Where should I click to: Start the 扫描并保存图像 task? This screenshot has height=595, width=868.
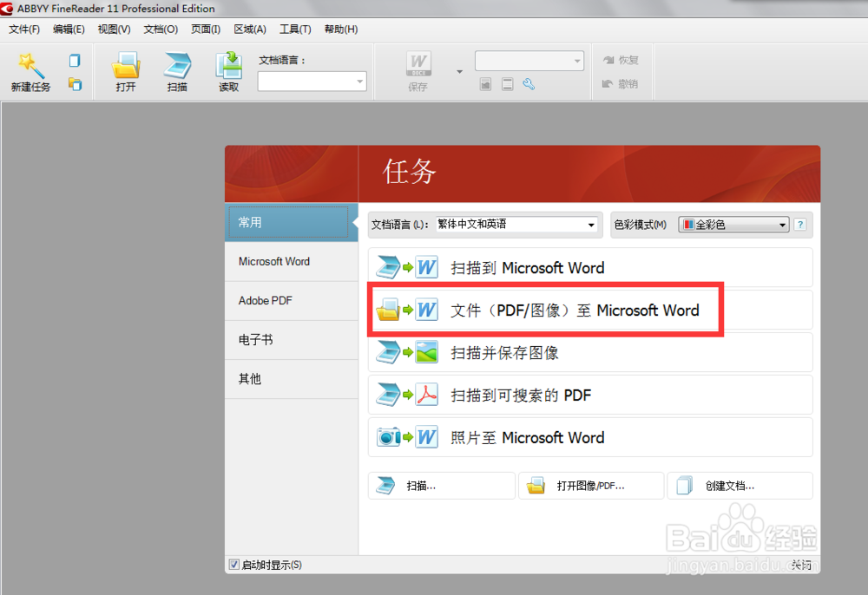click(x=590, y=352)
